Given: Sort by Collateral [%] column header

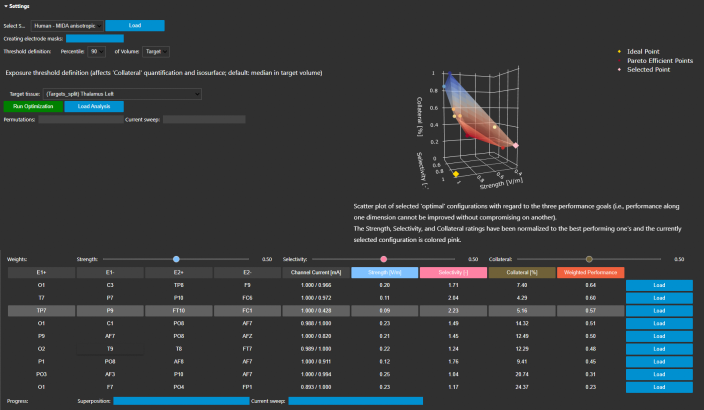Looking at the screenshot, I should tap(522, 273).
